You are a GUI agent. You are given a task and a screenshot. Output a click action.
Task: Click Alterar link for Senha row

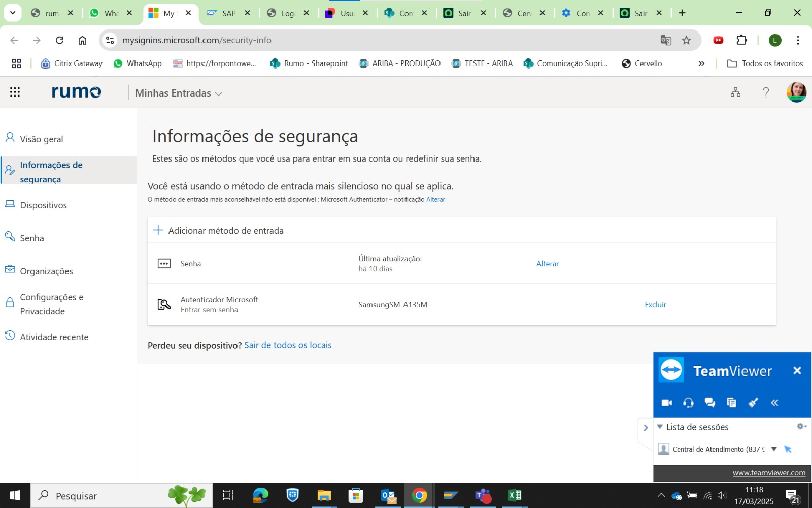[x=547, y=263]
